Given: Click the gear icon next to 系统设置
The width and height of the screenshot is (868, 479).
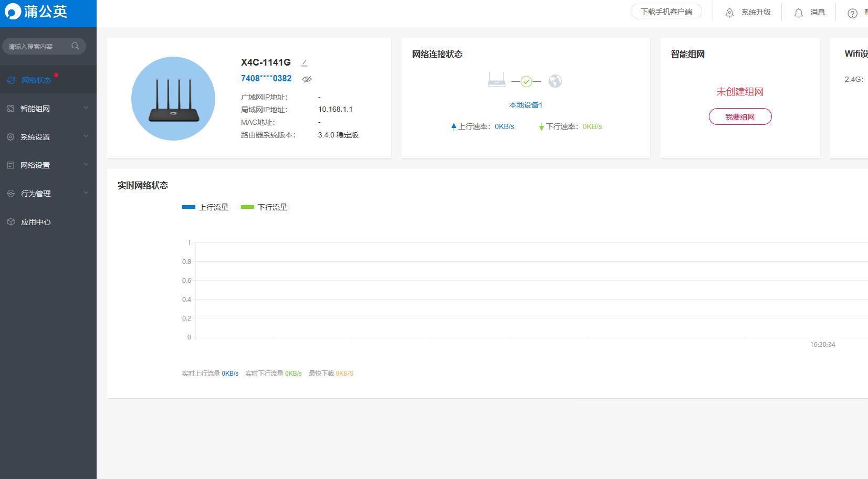Looking at the screenshot, I should point(11,136).
